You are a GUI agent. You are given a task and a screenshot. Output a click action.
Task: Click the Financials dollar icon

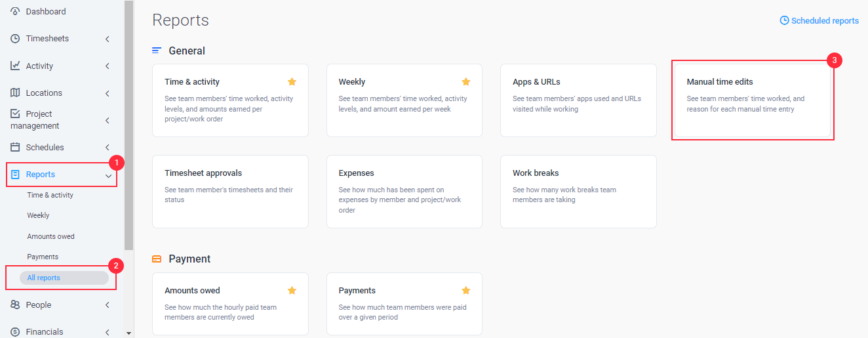(x=15, y=331)
